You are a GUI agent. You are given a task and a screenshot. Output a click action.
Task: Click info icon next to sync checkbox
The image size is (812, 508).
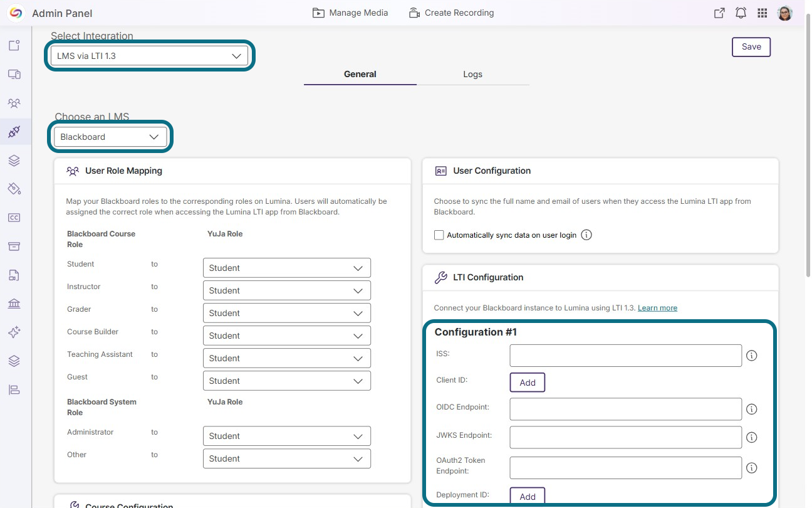586,235
